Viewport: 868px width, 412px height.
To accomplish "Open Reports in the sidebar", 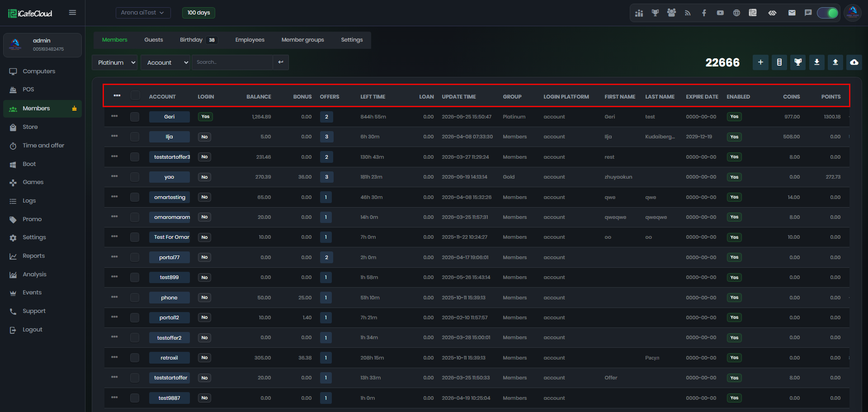I will click(x=42, y=256).
